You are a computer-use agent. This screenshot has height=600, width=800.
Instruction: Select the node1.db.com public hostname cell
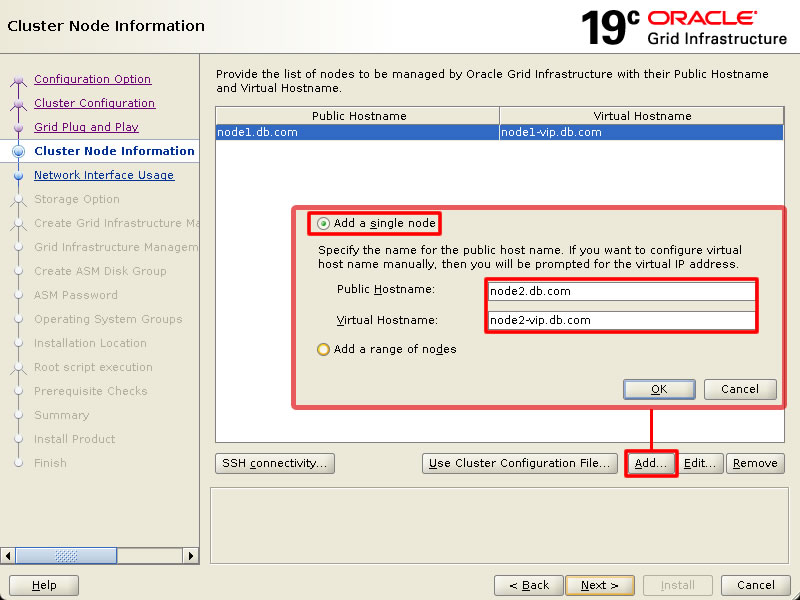tap(357, 132)
